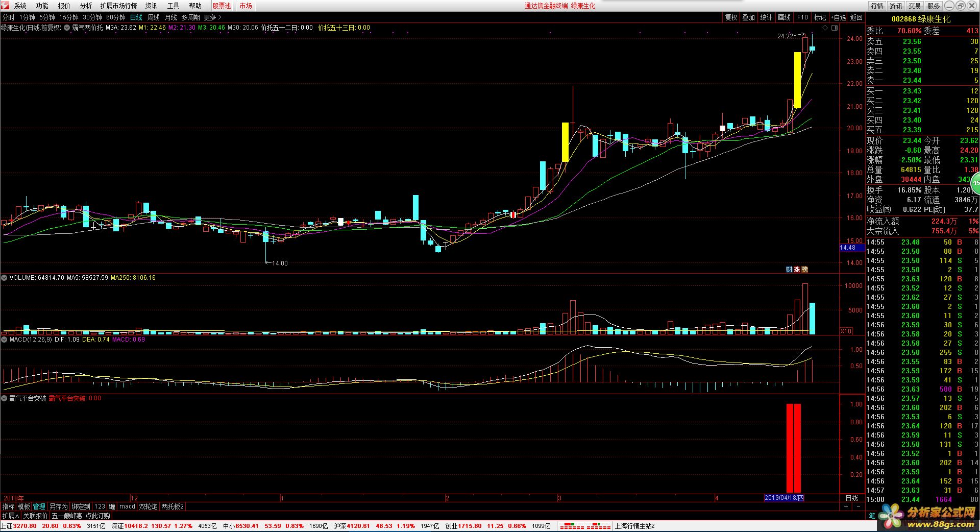Click the 市场 button
The height and width of the screenshot is (532, 980).
click(x=246, y=6)
